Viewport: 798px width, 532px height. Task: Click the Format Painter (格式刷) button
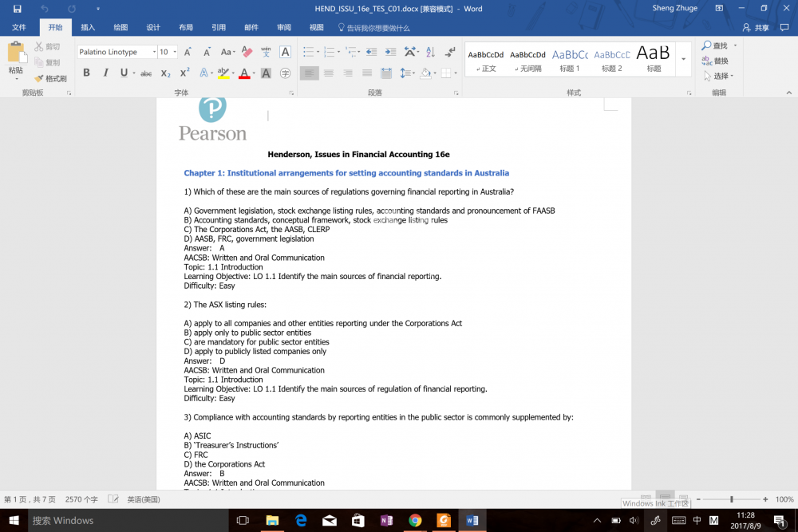coord(51,78)
